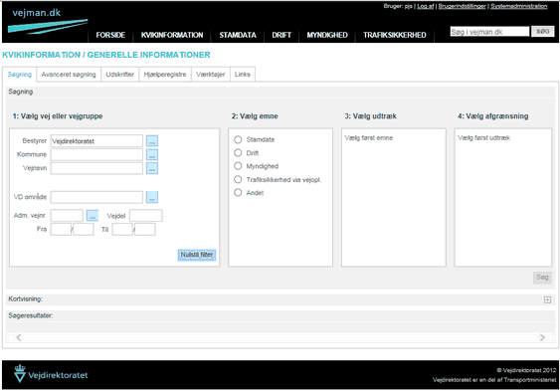Open the FORSIDE main menu

click(x=110, y=35)
